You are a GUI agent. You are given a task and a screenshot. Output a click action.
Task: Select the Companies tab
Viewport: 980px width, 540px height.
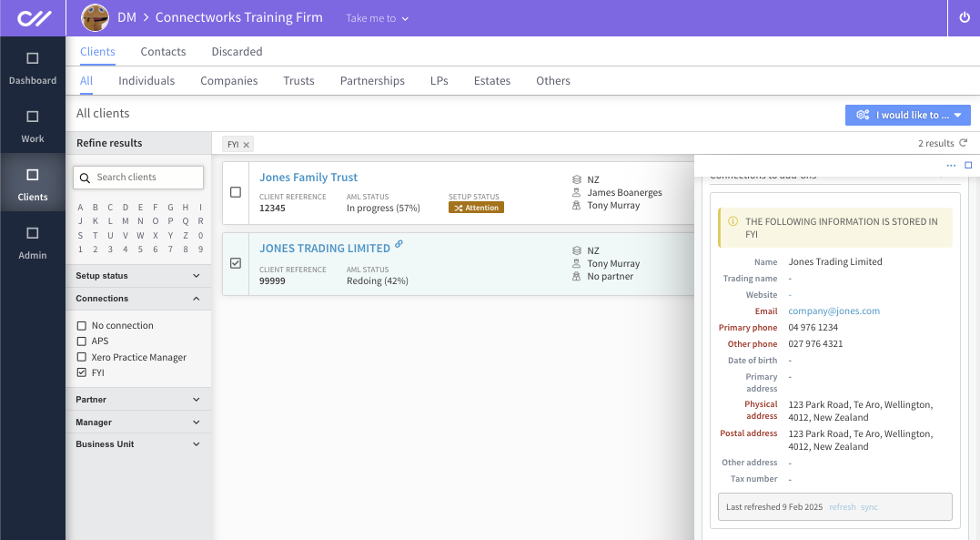tap(228, 81)
